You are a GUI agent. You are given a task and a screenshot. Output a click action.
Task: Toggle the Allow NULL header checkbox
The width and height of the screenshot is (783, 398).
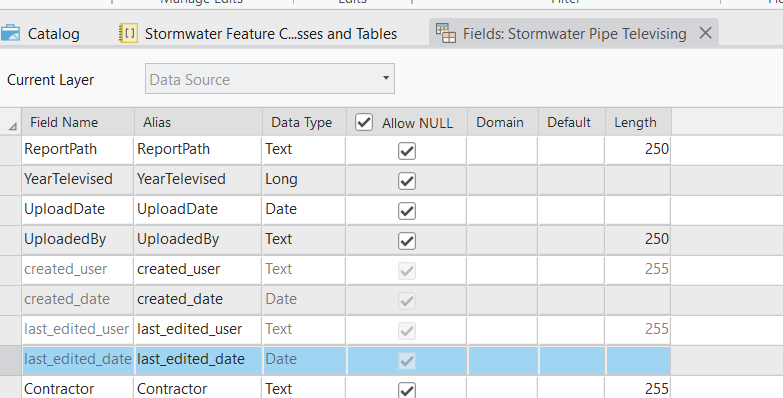(364, 122)
